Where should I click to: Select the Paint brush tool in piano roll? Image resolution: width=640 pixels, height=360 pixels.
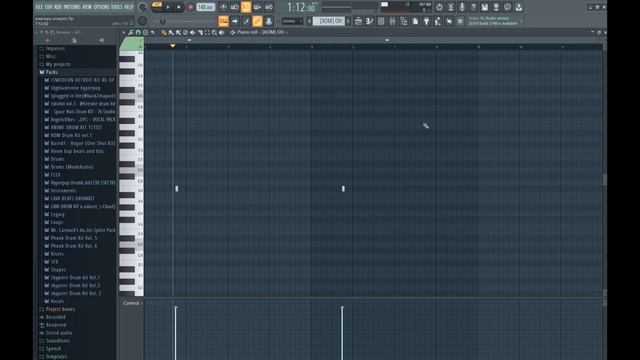(x=171, y=32)
